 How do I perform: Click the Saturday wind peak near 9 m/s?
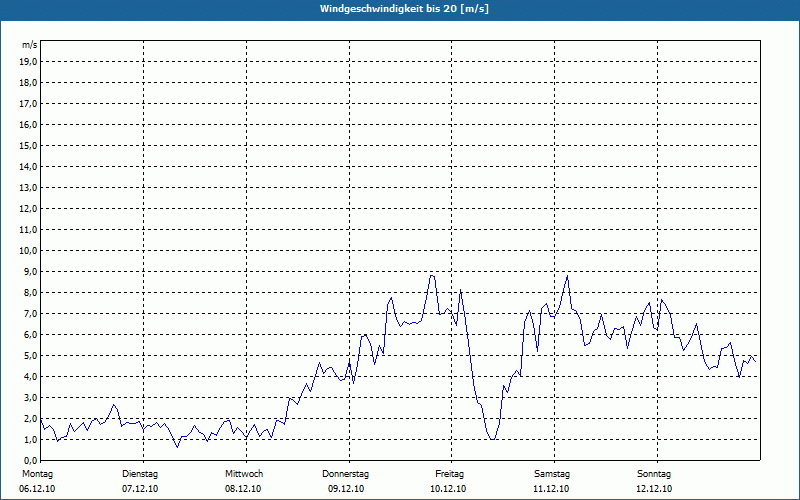coord(567,276)
